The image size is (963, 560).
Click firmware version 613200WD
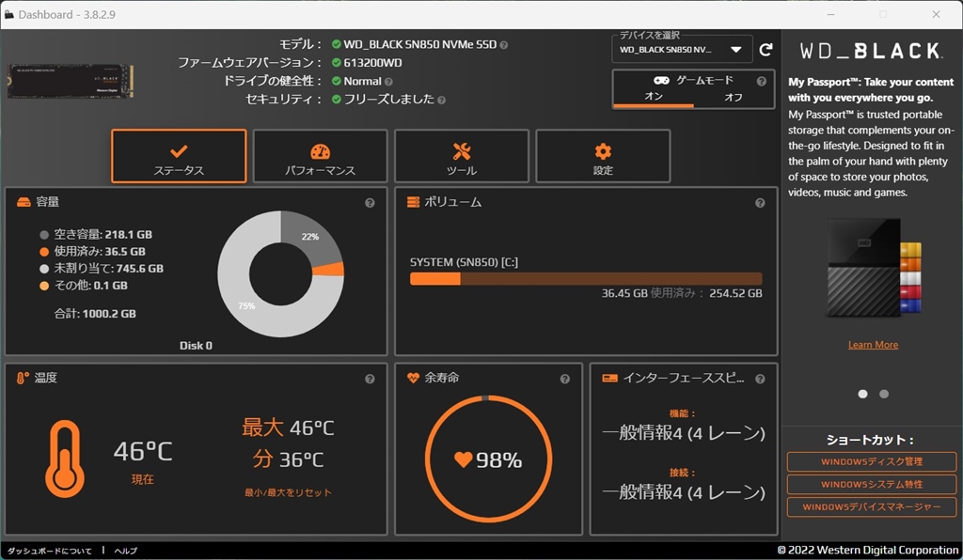click(x=372, y=63)
